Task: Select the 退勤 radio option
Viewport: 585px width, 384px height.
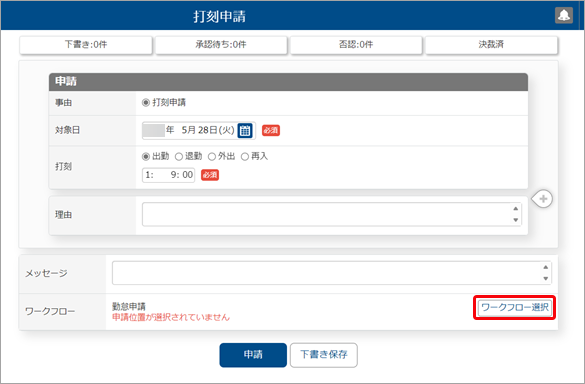Action: point(179,157)
